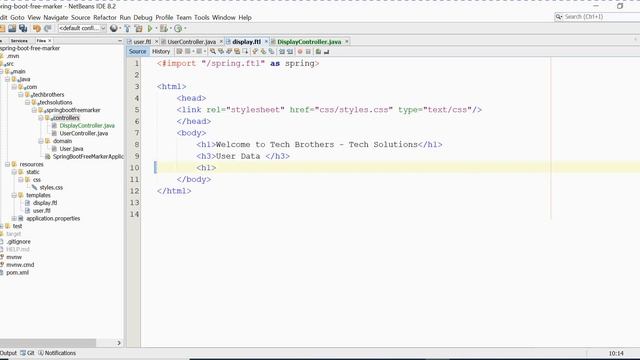This screenshot has height=360, width=640.
Task: Open the Team menu
Action: [184, 18]
